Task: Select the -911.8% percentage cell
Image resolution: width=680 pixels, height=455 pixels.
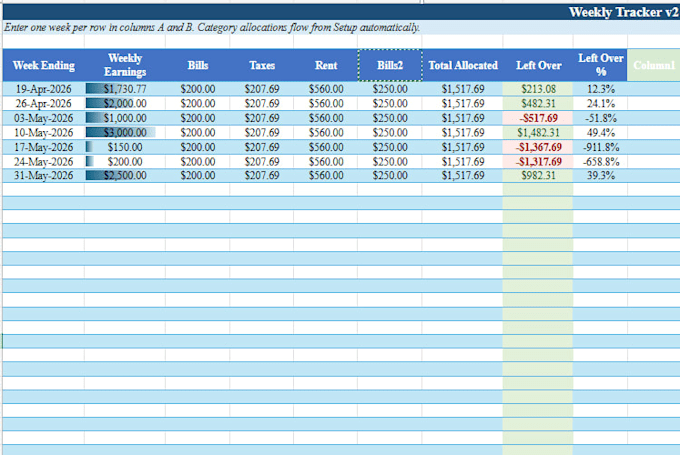Action: click(600, 147)
